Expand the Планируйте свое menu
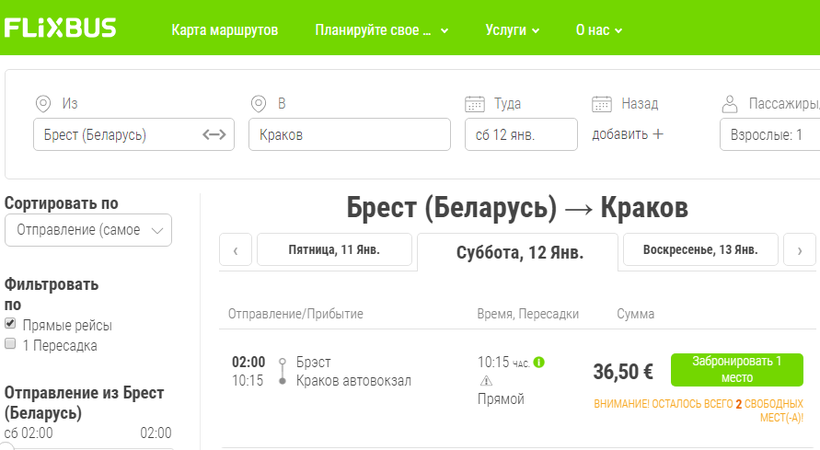The image size is (820, 450). point(381,30)
